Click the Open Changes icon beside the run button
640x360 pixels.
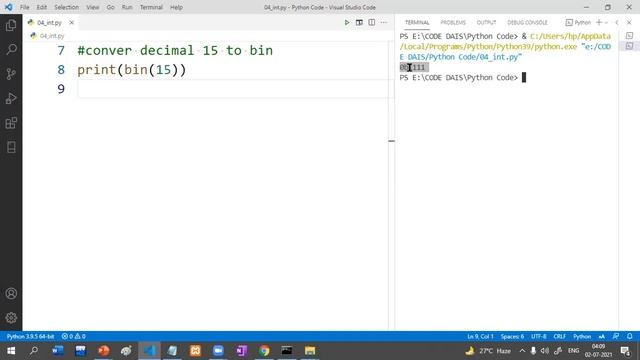(x=359, y=22)
